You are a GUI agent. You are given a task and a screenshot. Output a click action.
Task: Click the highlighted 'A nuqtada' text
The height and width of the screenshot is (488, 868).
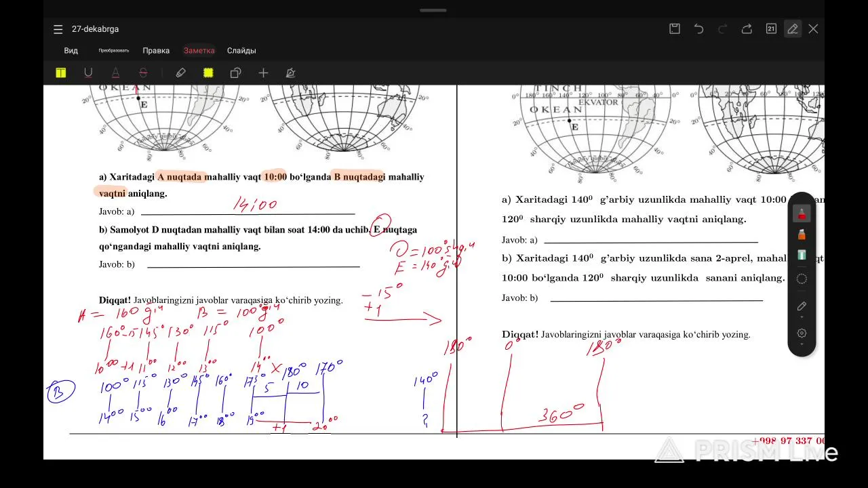(x=180, y=177)
